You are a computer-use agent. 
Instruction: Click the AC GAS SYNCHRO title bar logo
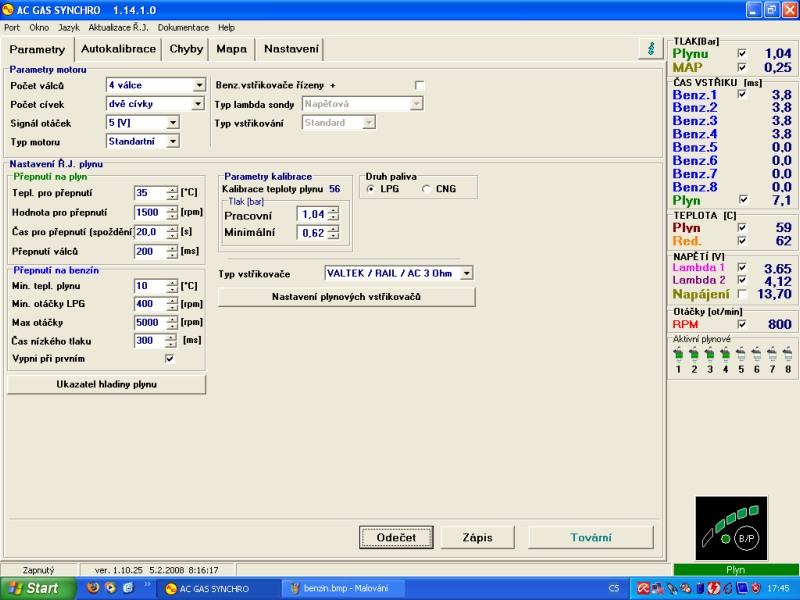(x=8, y=10)
